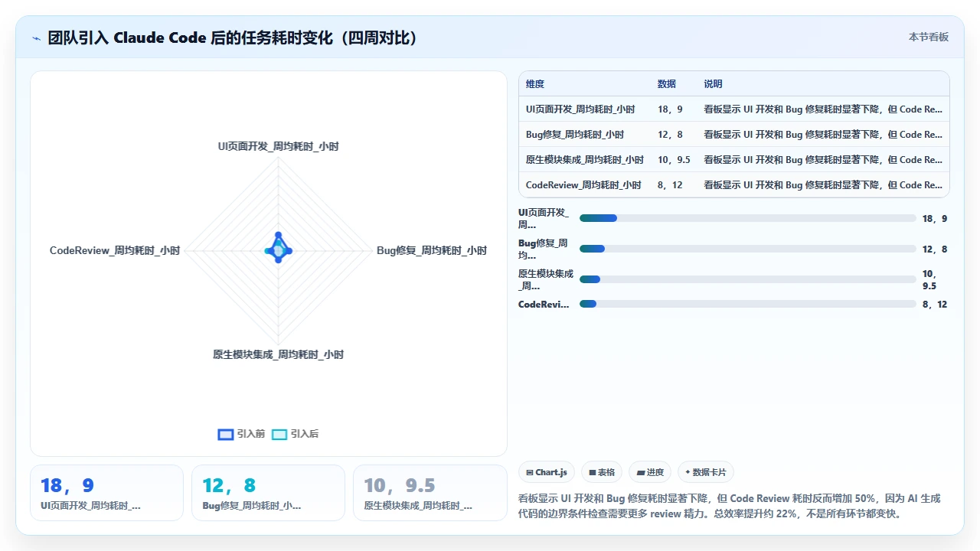Click progress value 12, 8 beside the bar
980x551 pixels.
[x=935, y=249]
